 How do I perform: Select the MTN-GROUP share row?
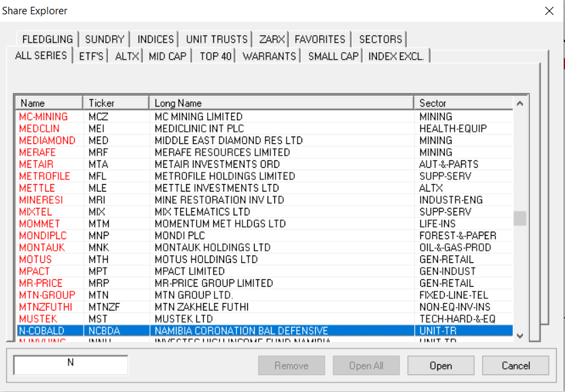[x=265, y=295]
